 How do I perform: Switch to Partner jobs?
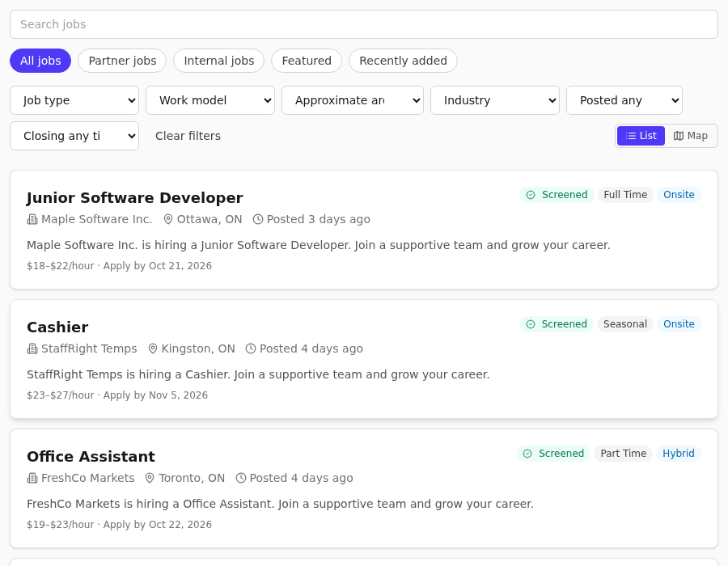tap(122, 61)
